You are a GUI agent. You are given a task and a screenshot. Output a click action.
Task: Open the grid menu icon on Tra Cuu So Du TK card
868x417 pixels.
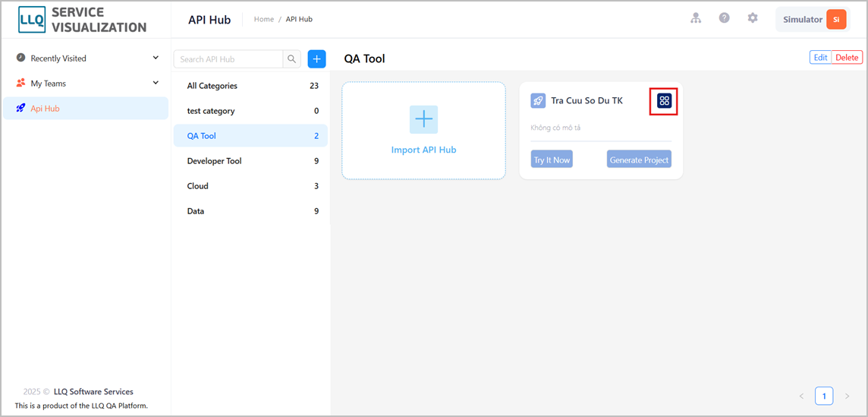(x=665, y=100)
